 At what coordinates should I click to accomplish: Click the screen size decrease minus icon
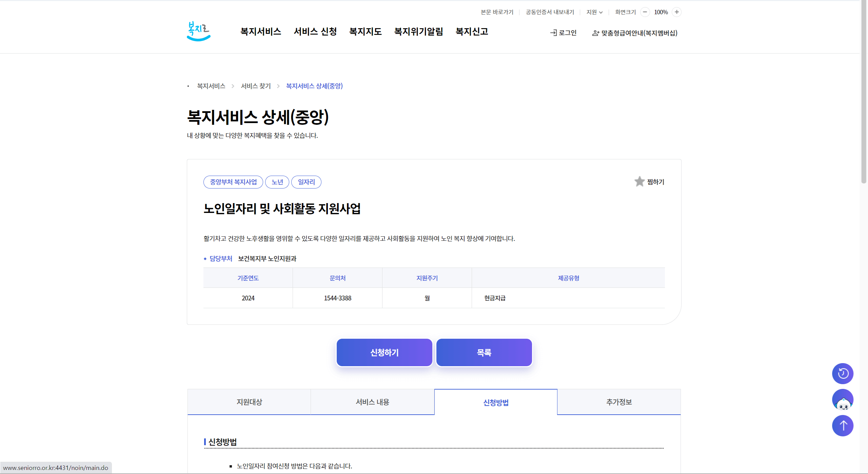click(645, 12)
